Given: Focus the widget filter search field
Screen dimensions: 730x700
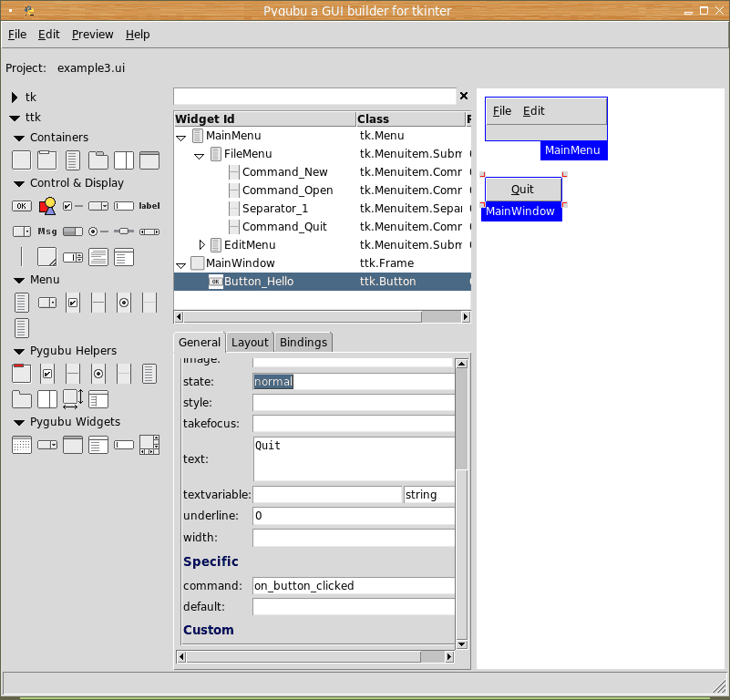Looking at the screenshot, I should [x=314, y=96].
